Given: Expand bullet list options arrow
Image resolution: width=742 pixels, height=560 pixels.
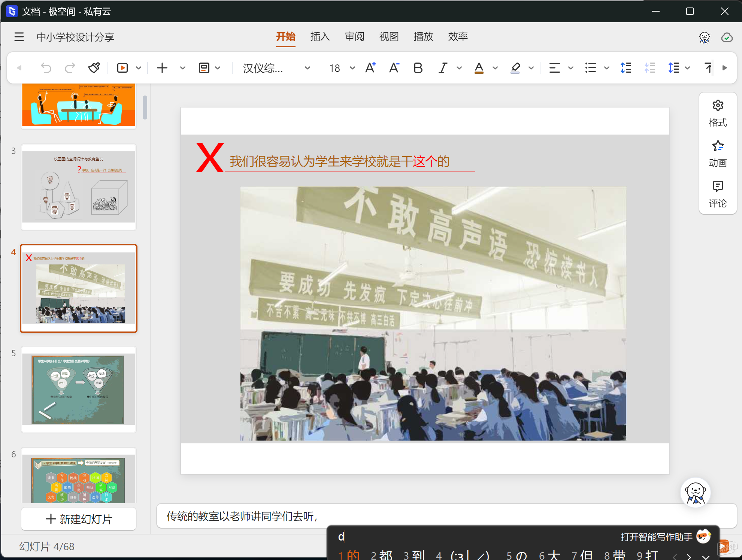Looking at the screenshot, I should (607, 68).
